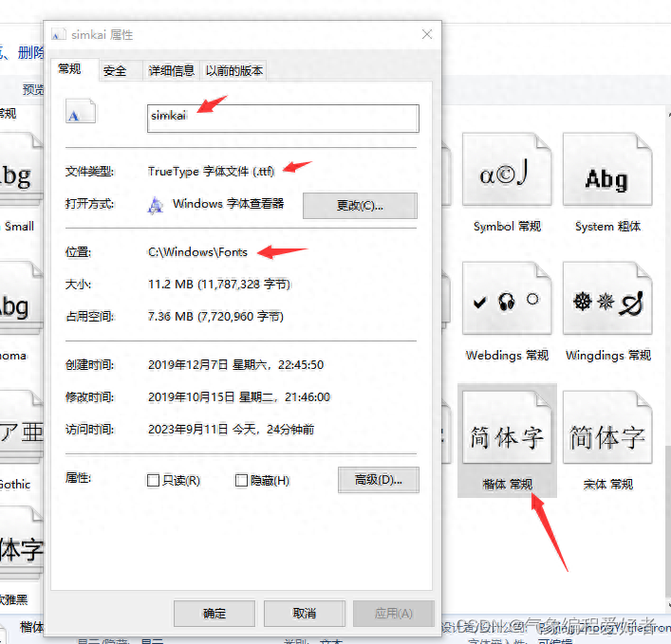671x644 pixels.
Task: Confirm with the 确定 button
Action: pyautogui.click(x=214, y=614)
